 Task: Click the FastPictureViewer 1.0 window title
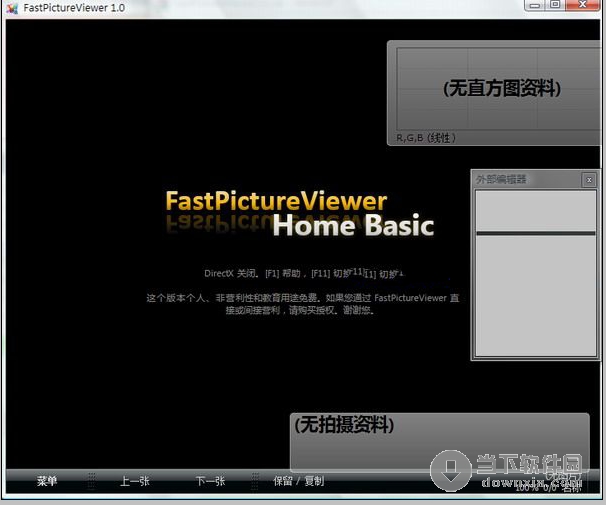point(74,8)
